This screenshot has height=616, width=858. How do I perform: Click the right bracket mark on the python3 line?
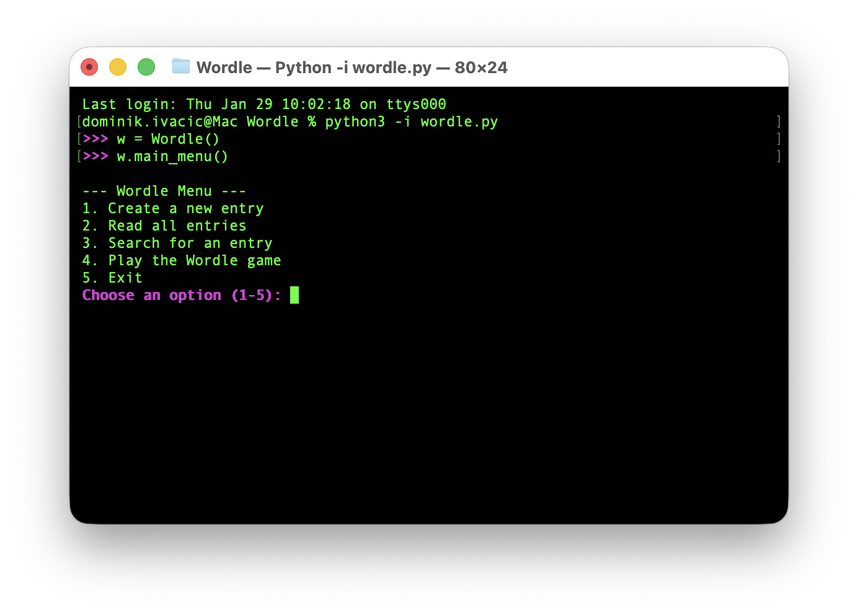778,121
